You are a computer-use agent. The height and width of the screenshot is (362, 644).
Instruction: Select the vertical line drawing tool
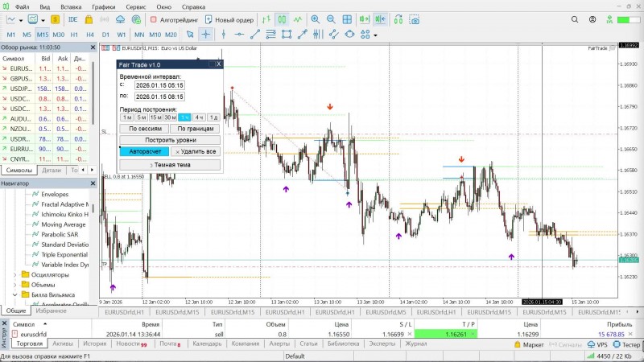tap(223, 34)
